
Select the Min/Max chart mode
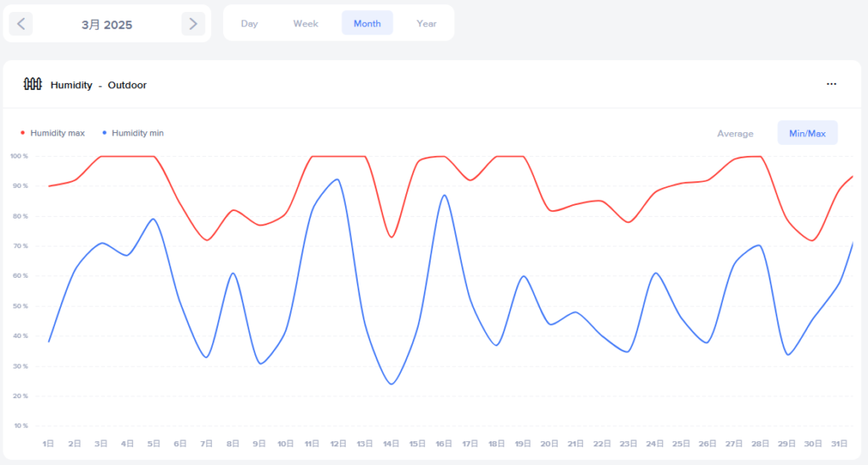click(x=807, y=134)
